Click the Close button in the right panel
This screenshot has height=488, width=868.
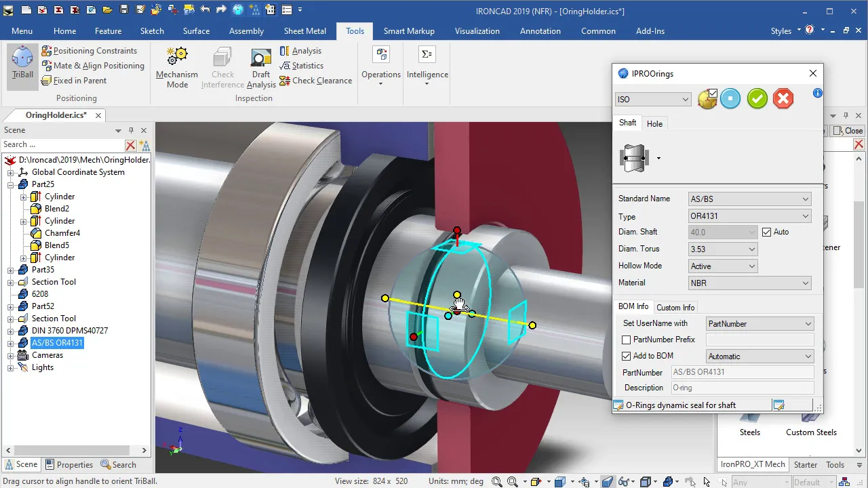tap(848, 131)
